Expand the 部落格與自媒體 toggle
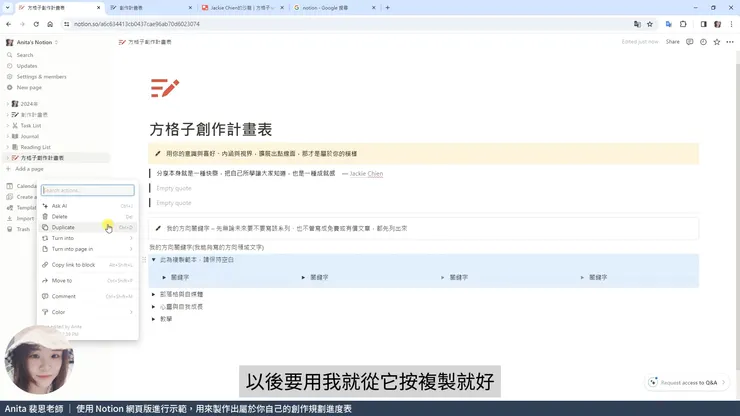 click(x=153, y=294)
